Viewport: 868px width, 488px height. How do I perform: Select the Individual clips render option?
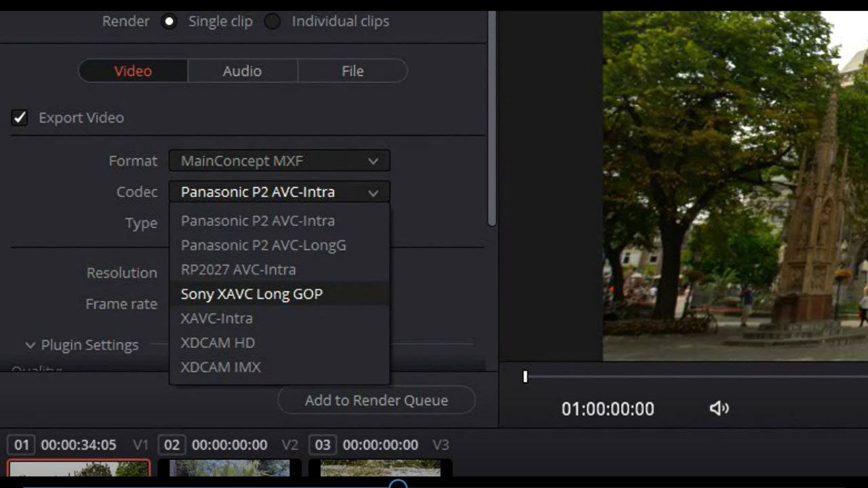pyautogui.click(x=272, y=22)
